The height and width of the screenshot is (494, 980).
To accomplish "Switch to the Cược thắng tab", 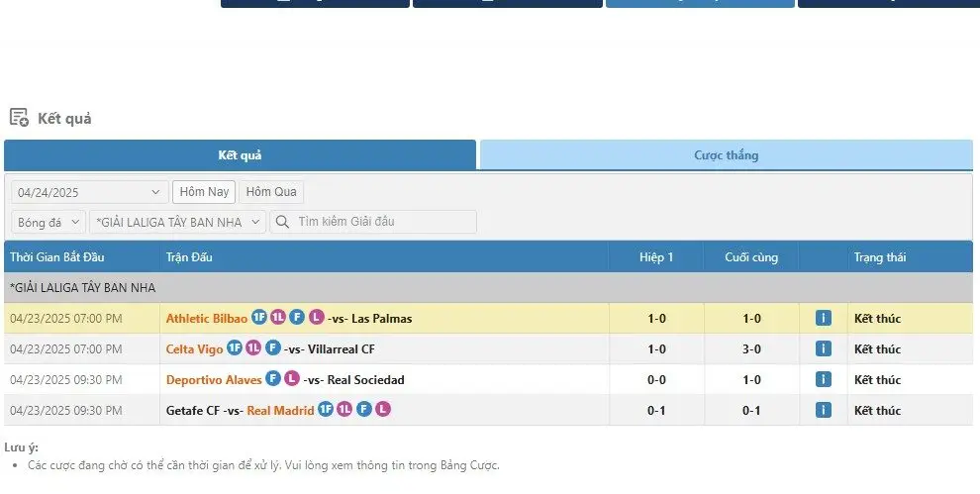I will pyautogui.click(x=726, y=155).
